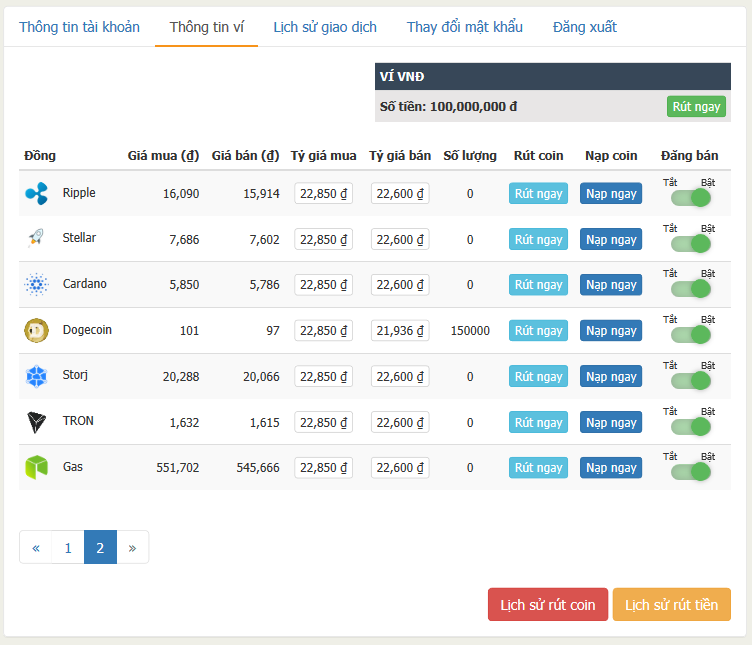Click TRON buy price 1,632
This screenshot has width=752, height=645.
[x=184, y=422]
